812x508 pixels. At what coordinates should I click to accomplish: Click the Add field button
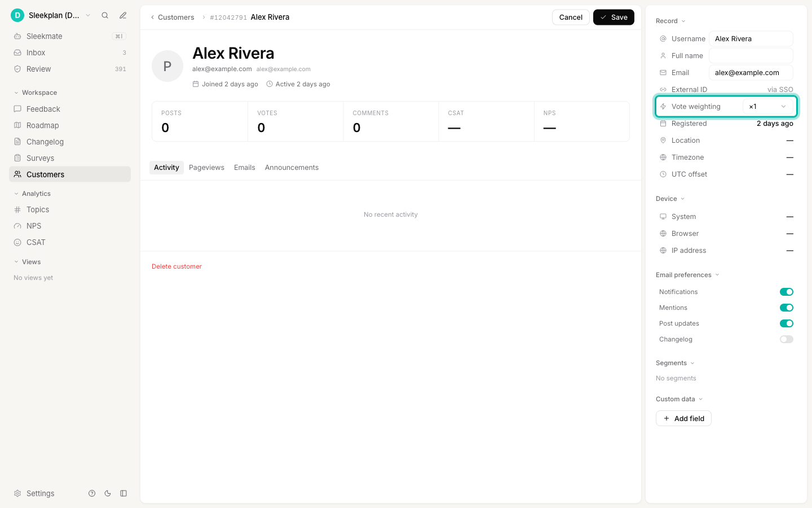[683, 418]
